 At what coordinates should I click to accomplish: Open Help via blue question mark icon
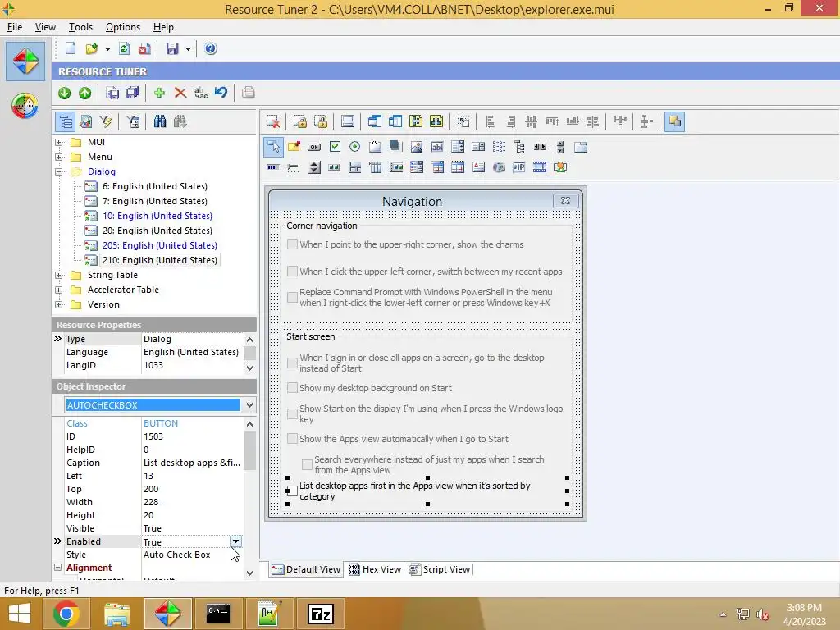[x=211, y=48]
